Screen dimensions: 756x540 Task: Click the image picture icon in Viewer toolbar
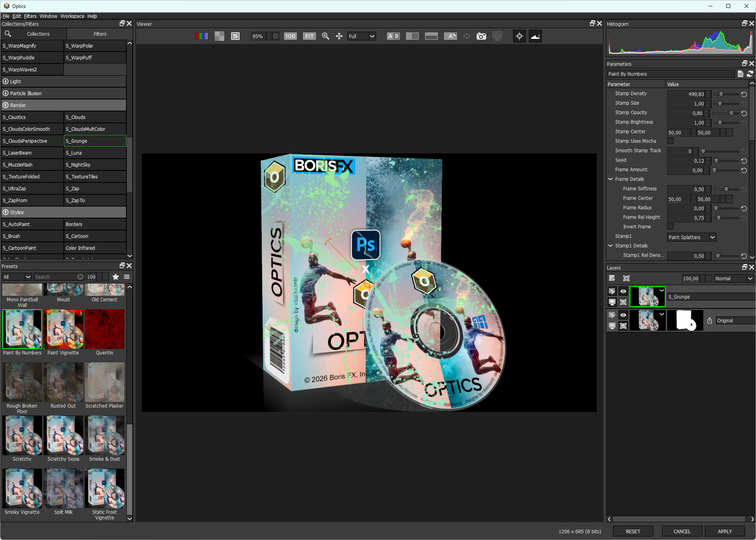(235, 36)
